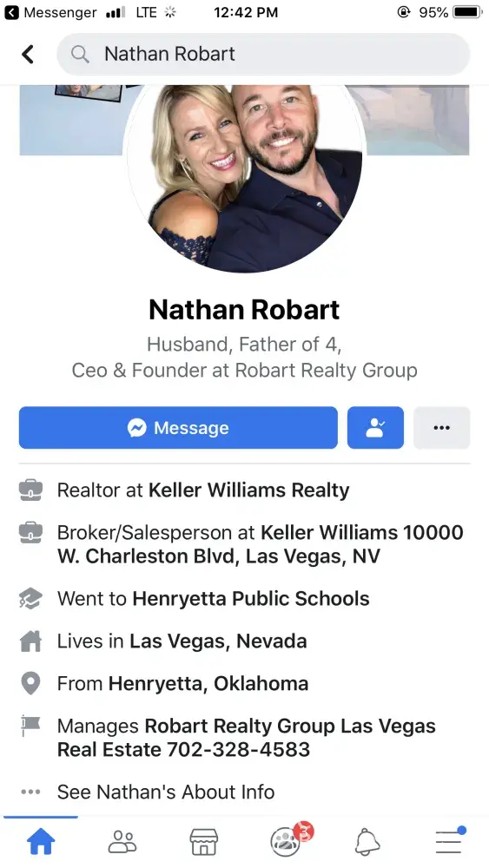Open Las Vegas, Nevada location link

pyautogui.click(x=218, y=641)
